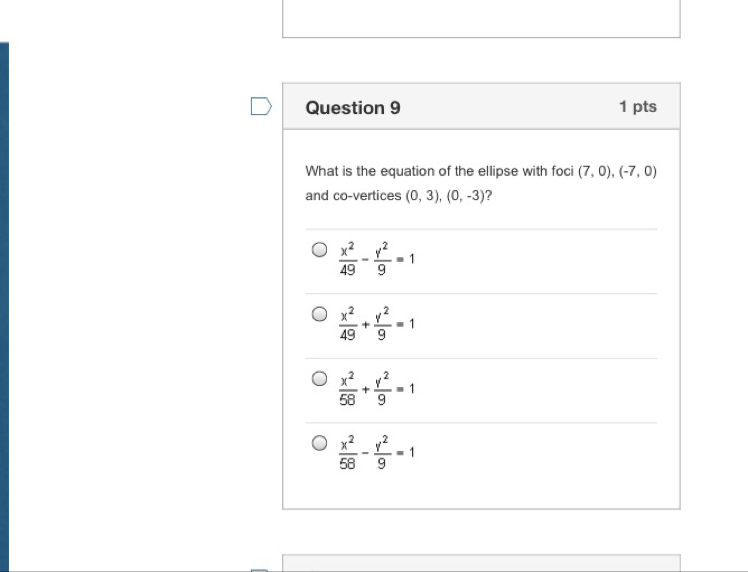This screenshot has height=572, width=748.
Task: Click the 1 pts label
Action: click(637, 107)
